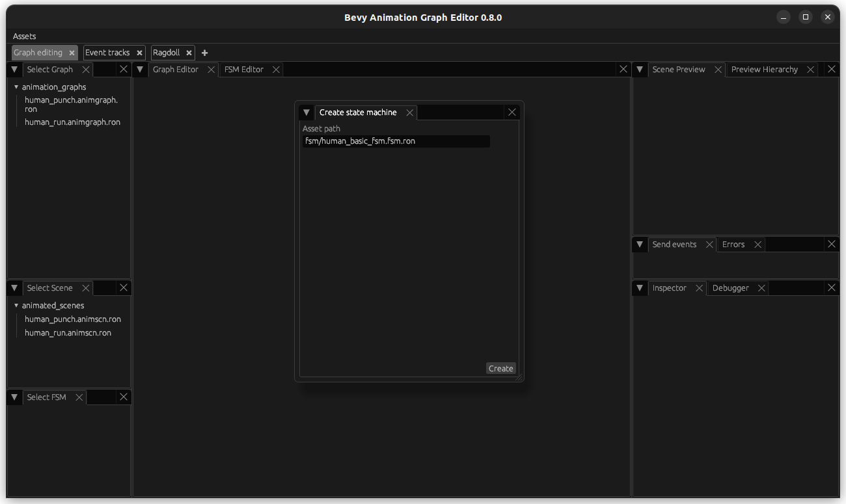Click the plus icon to add new workspace tab
The width and height of the screenshot is (846, 504).
pyautogui.click(x=204, y=53)
